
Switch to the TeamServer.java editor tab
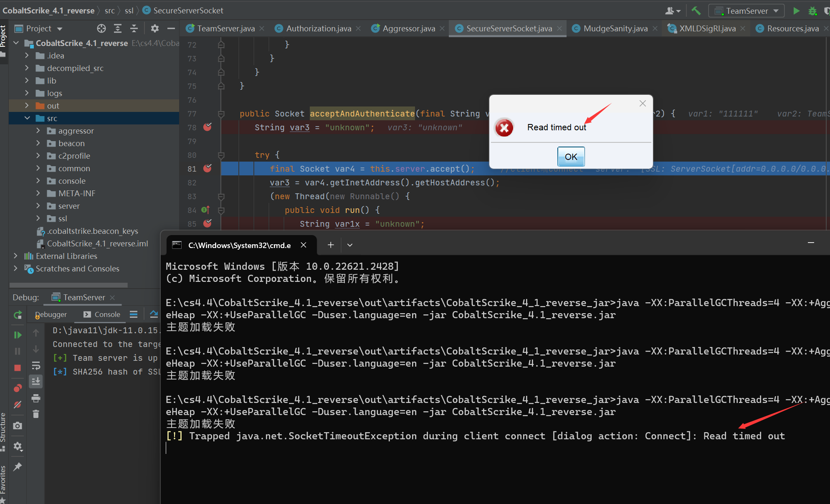coord(225,28)
